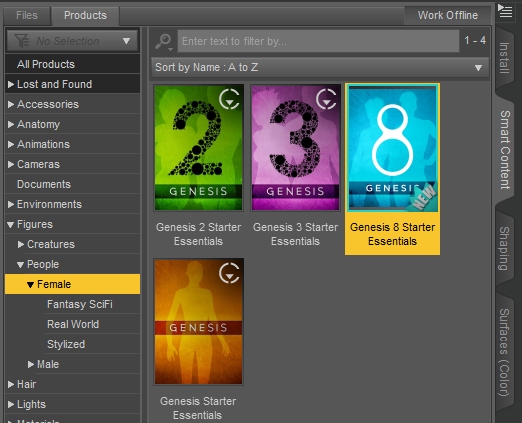Click the download icon on Genesis Starter thumbnail

coord(229,273)
